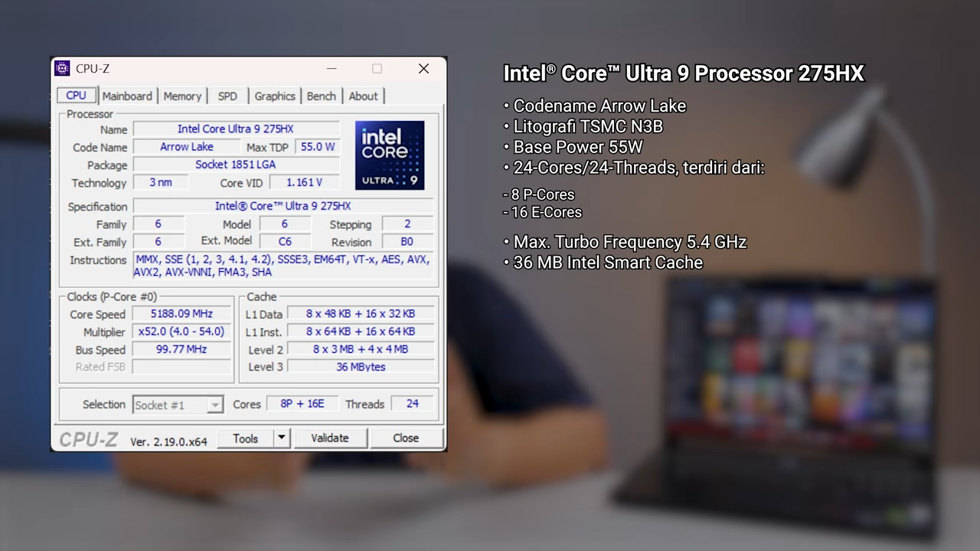Close the CPU-Z window with X
Image resolution: width=980 pixels, height=551 pixels.
(423, 69)
